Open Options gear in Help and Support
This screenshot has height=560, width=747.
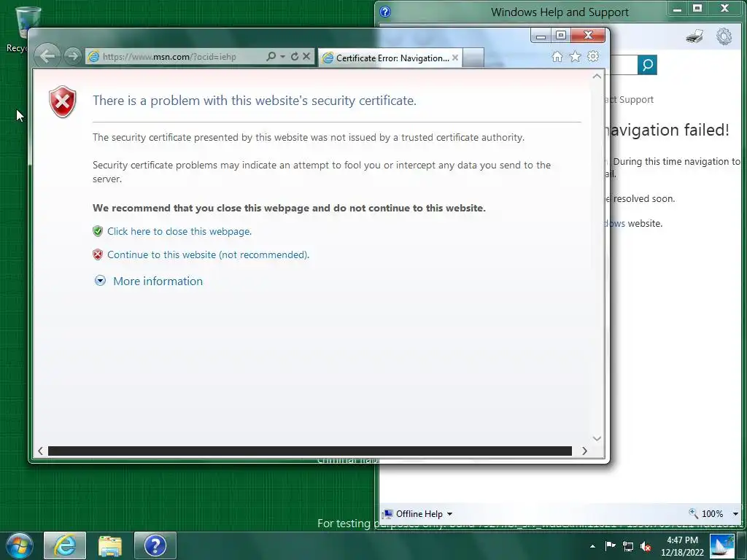[x=724, y=36]
